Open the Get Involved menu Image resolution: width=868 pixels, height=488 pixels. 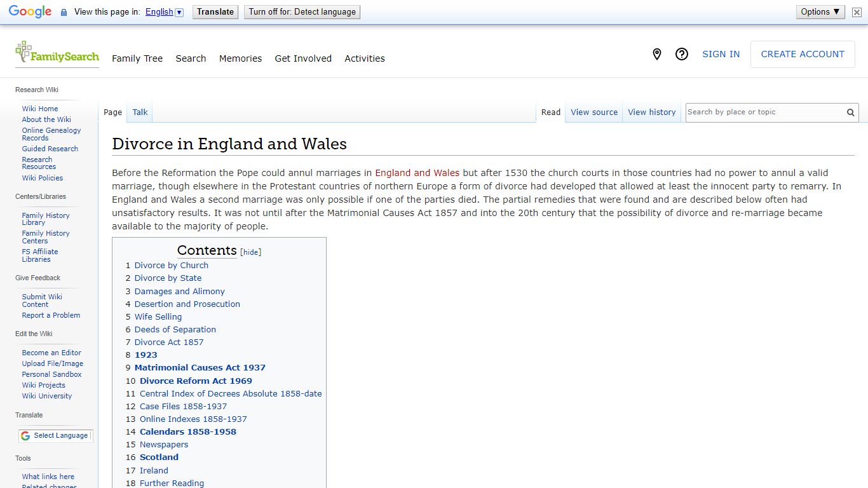(x=303, y=58)
